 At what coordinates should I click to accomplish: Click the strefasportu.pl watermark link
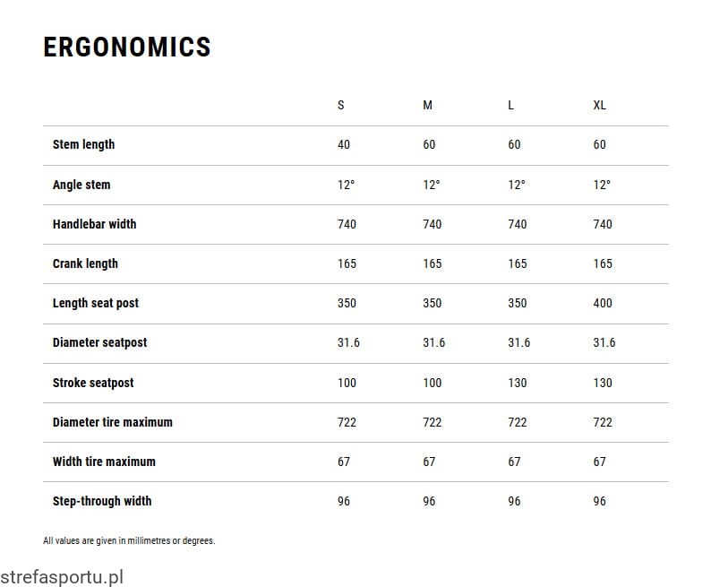tap(62, 577)
